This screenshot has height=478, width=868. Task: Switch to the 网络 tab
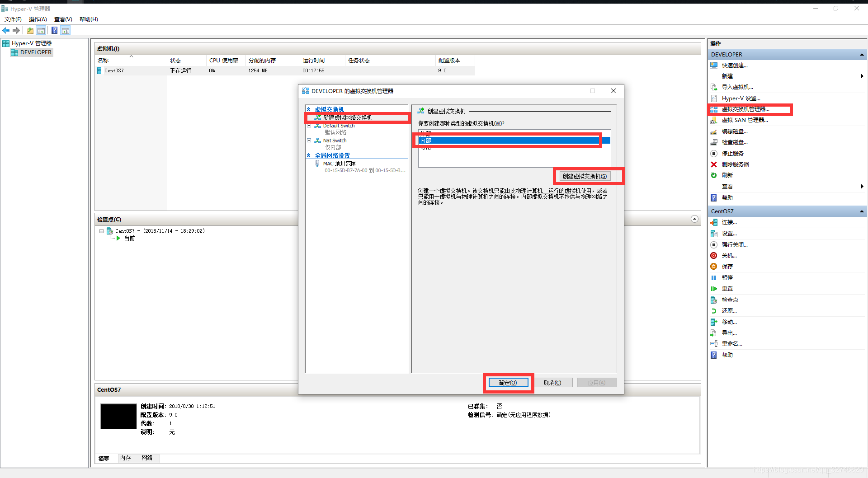pyautogui.click(x=147, y=458)
